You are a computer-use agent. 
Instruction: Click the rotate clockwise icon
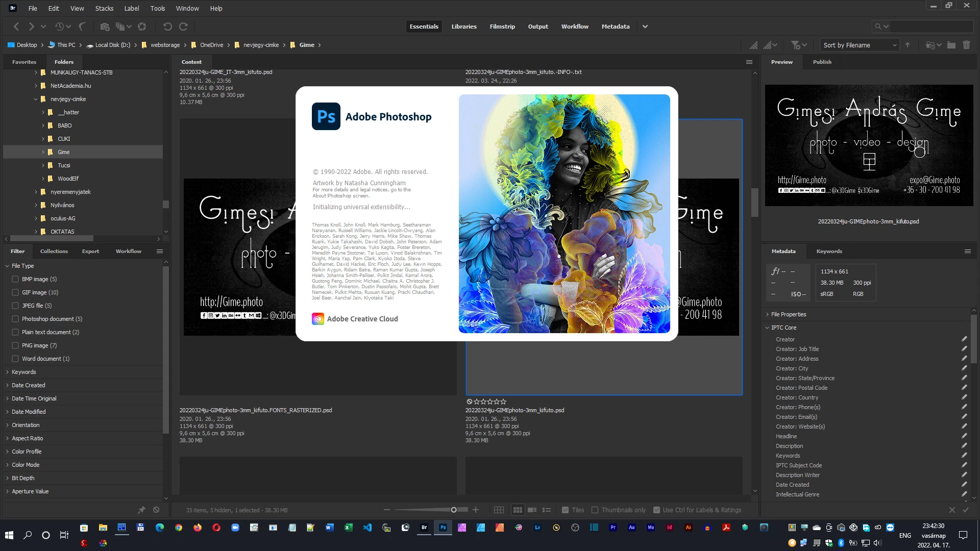point(184,27)
